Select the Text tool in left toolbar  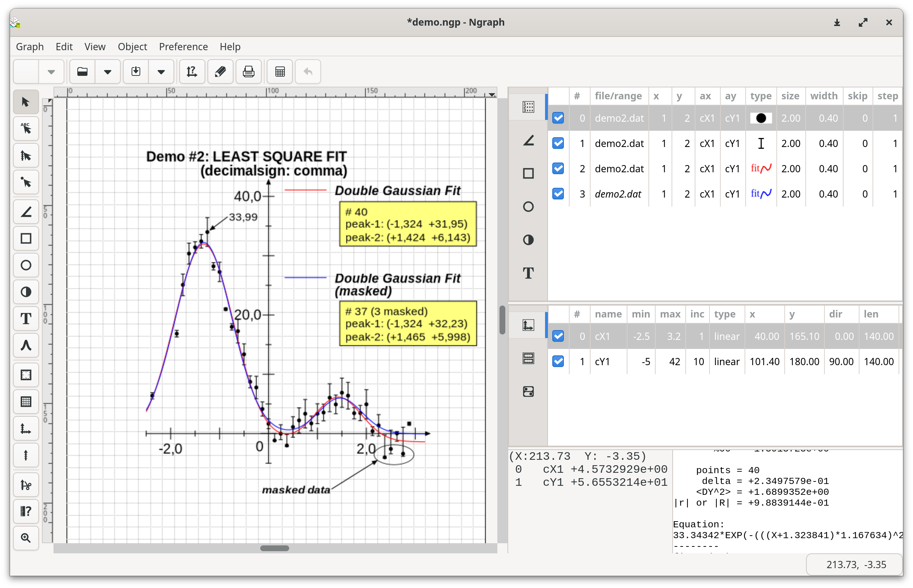tap(26, 319)
